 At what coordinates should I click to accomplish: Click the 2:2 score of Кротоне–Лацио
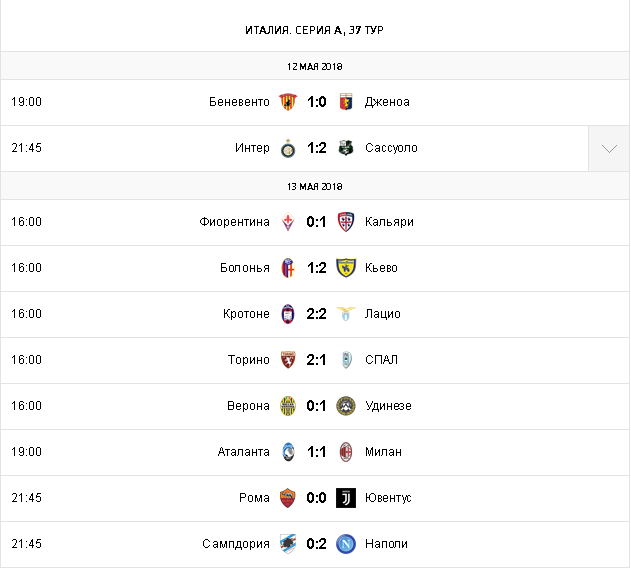[317, 314]
